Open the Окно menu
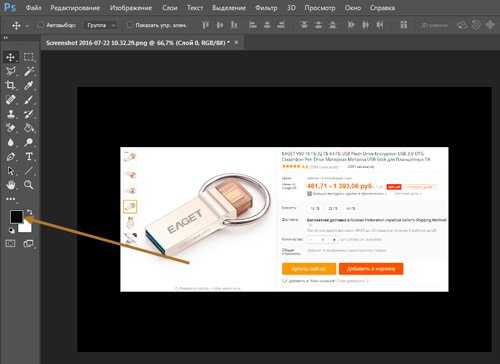Viewport: 500px width, 364px height. 353,8
